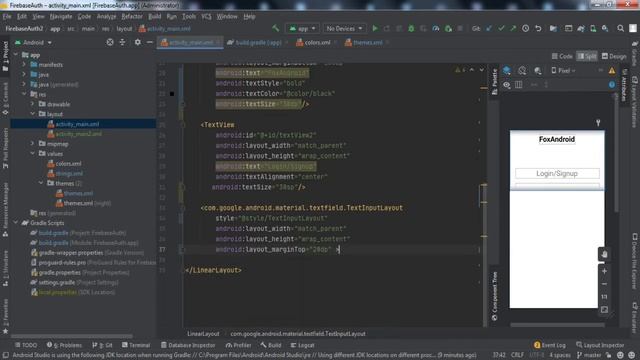The image size is (640, 360).
Task: Click the Git commit checkmark icon
Action: click(501, 29)
